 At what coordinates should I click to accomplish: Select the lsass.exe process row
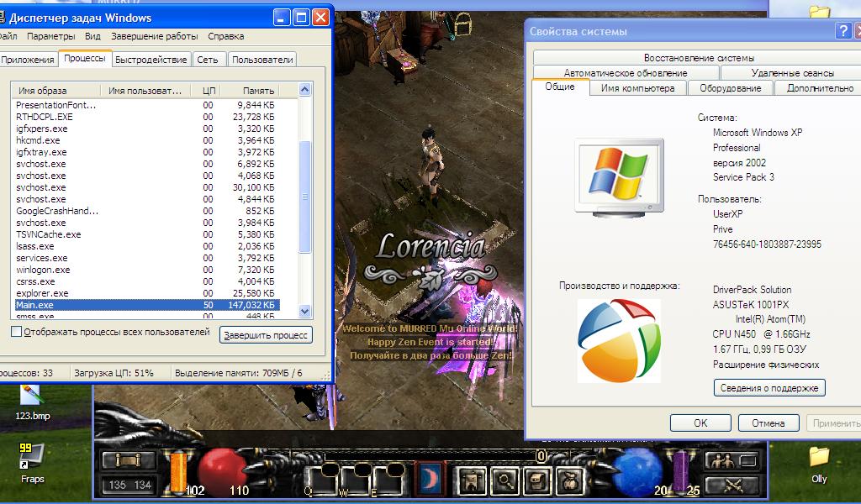147,245
